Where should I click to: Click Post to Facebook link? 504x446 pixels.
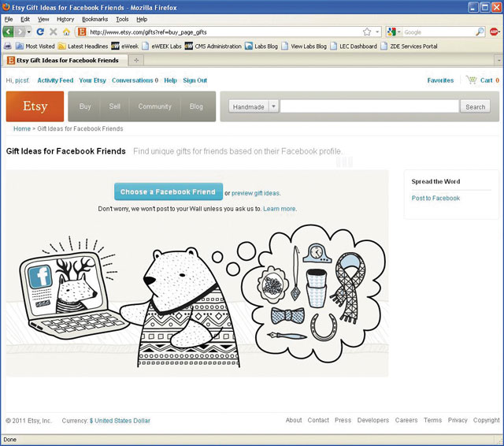[x=435, y=198]
